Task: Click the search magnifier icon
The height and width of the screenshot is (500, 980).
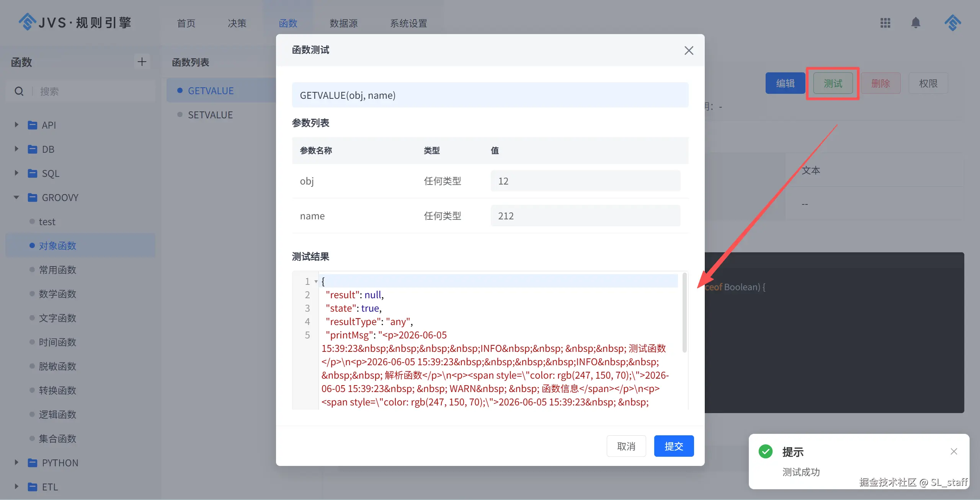Action: (x=19, y=92)
